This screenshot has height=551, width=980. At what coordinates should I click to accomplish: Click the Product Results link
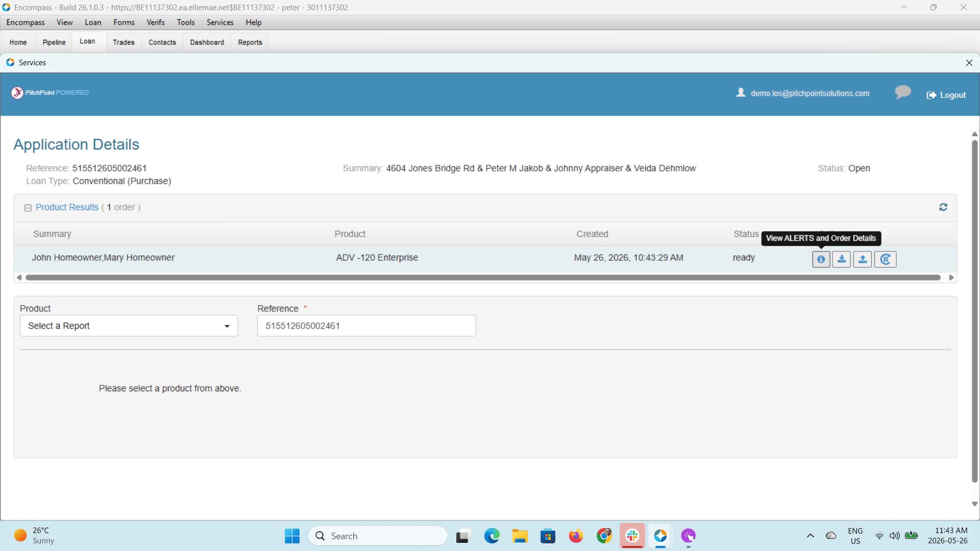[x=67, y=207]
